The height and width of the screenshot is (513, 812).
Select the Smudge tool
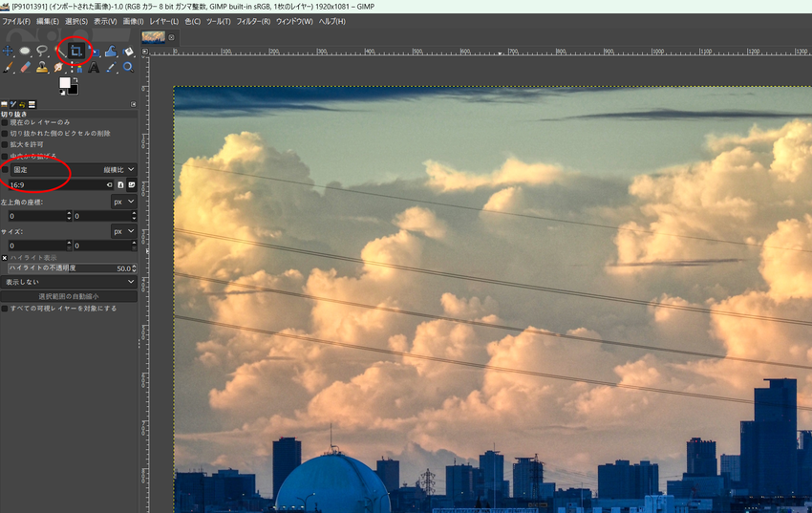[59, 67]
